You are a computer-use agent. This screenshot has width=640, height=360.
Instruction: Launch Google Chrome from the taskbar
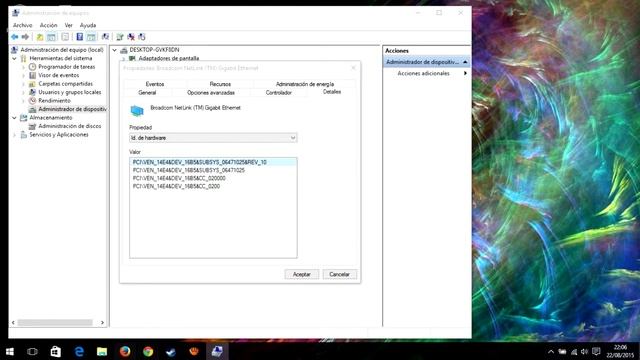[x=148, y=351]
